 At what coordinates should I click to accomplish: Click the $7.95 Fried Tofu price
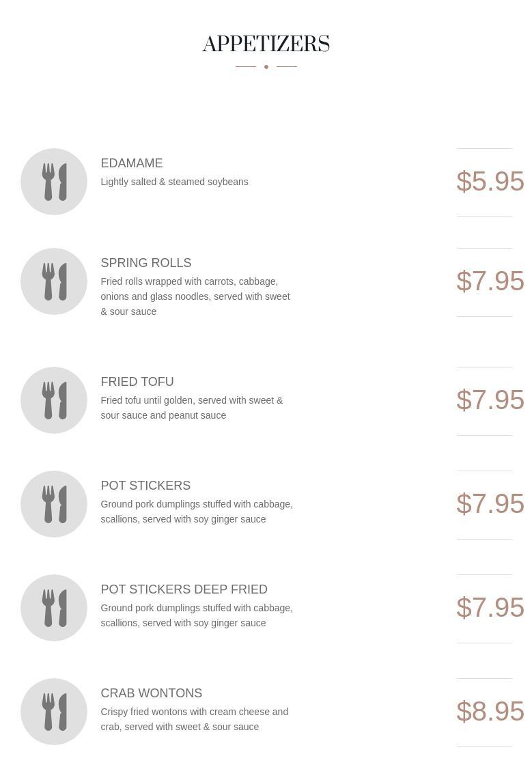point(490,400)
